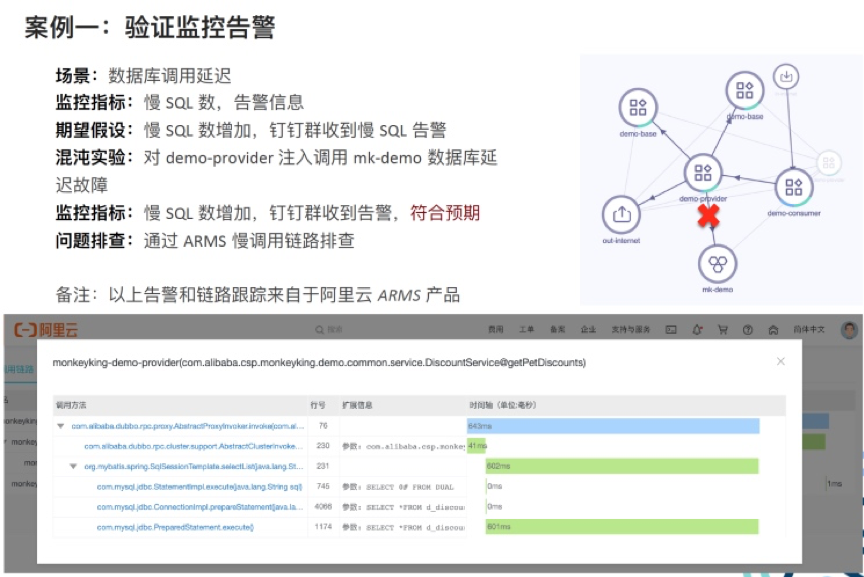Select the demo-provider node in the topology

(x=703, y=173)
